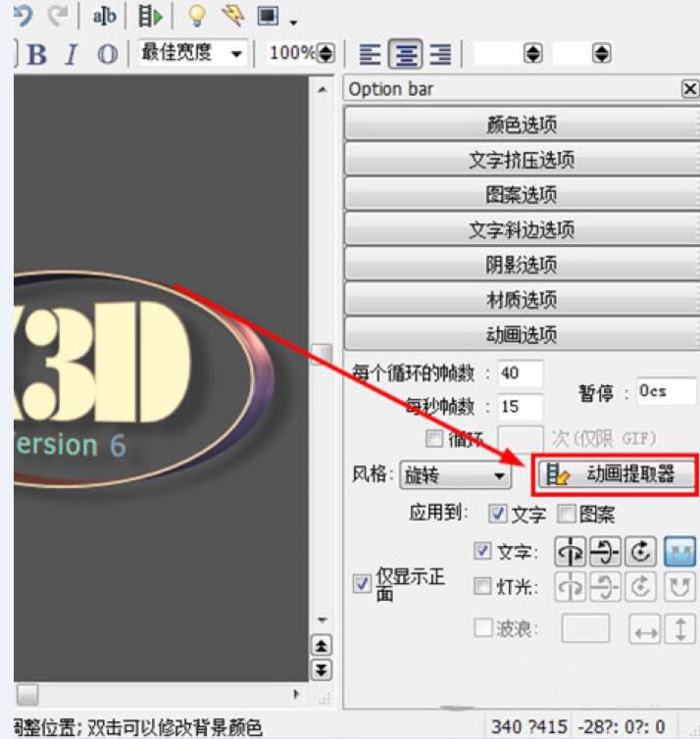Click 灯光 vertical axis rotation icon
Screen dimensions: 700x739
pos(571,587)
